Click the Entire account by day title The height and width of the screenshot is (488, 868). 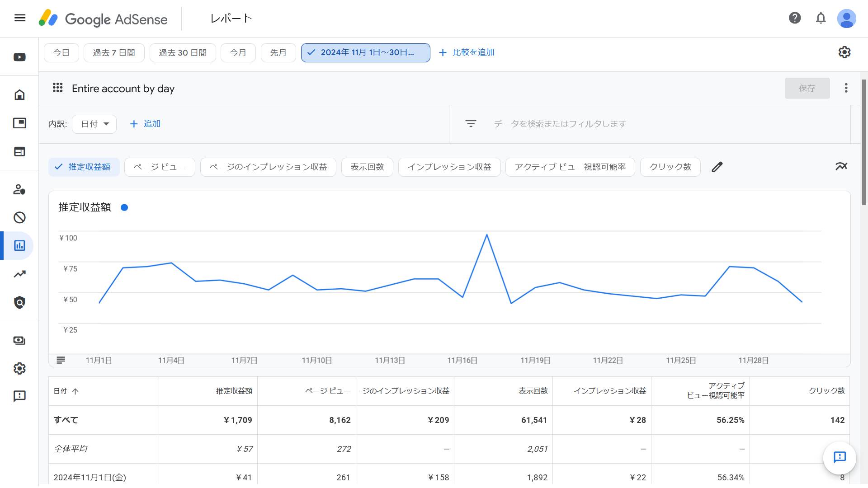(123, 89)
